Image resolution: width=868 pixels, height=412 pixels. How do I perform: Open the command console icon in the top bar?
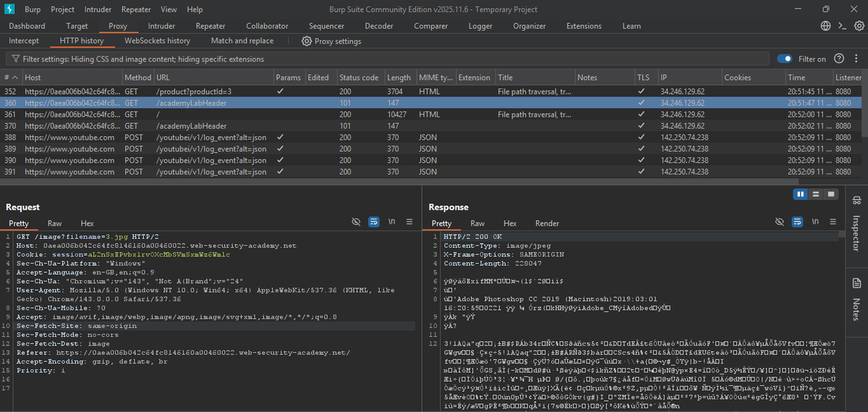tap(842, 26)
